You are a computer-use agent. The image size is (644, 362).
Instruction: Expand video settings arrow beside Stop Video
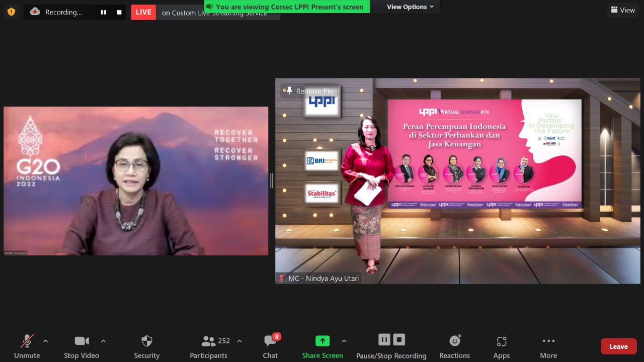pyautogui.click(x=103, y=341)
